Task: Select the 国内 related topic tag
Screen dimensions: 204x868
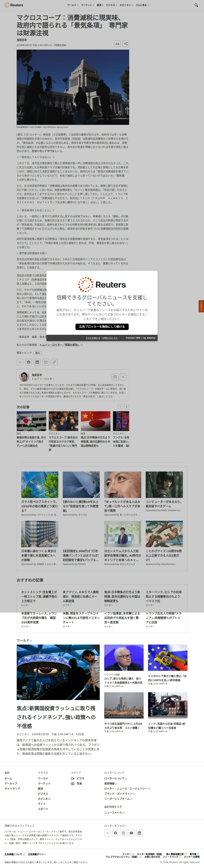Action: coord(37,353)
